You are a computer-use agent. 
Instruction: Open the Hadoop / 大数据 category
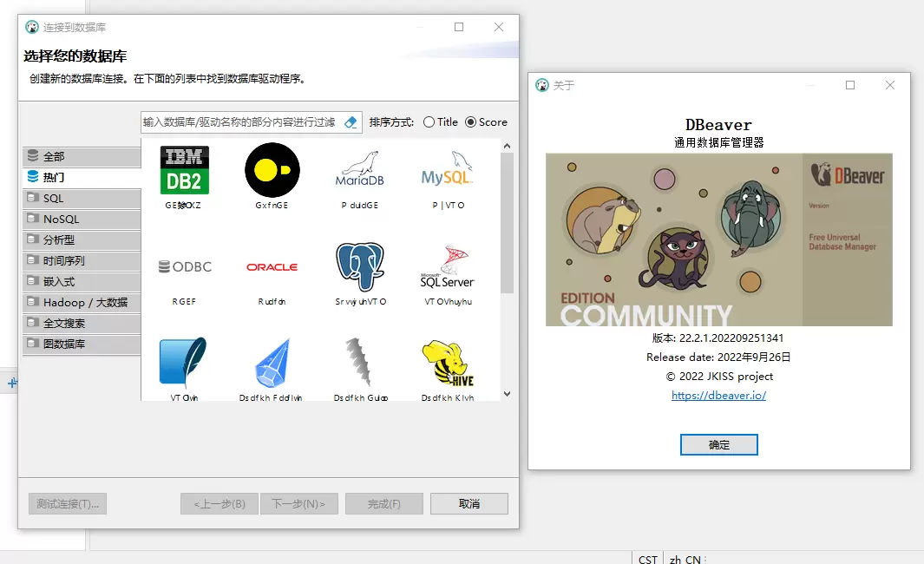pos(82,302)
